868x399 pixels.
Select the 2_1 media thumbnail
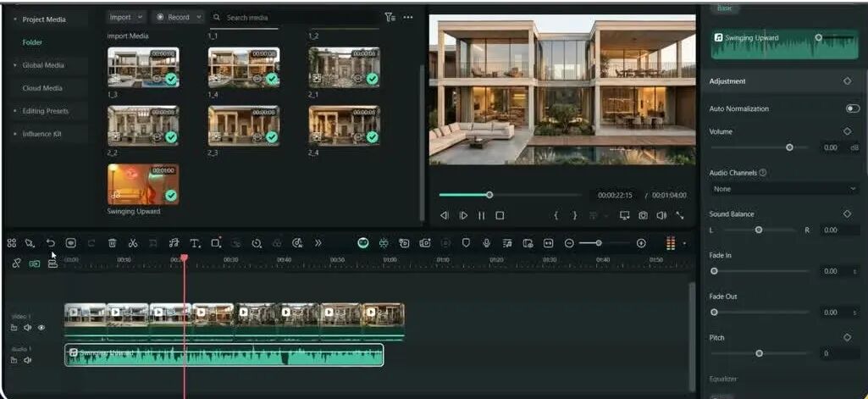[x=344, y=67]
